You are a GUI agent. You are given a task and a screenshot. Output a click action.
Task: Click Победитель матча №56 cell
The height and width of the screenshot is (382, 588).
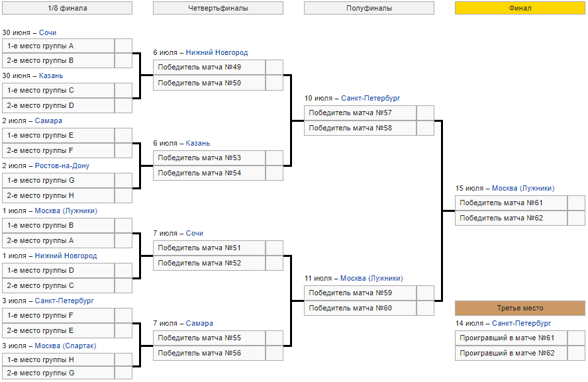point(209,353)
